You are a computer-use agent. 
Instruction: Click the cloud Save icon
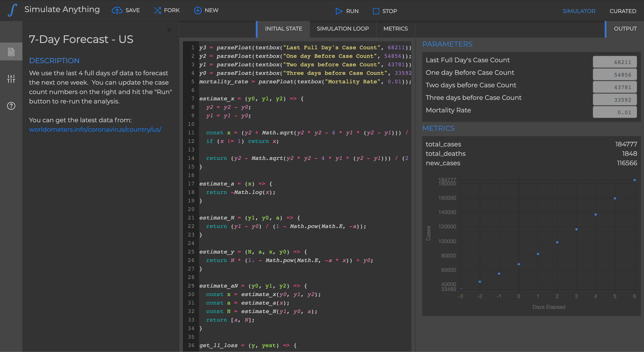[x=117, y=10]
